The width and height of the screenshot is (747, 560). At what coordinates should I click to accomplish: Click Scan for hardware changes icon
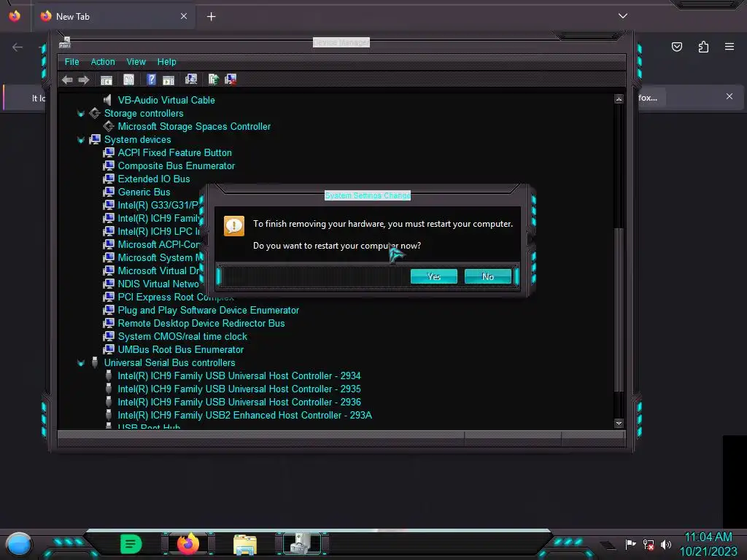tap(191, 79)
